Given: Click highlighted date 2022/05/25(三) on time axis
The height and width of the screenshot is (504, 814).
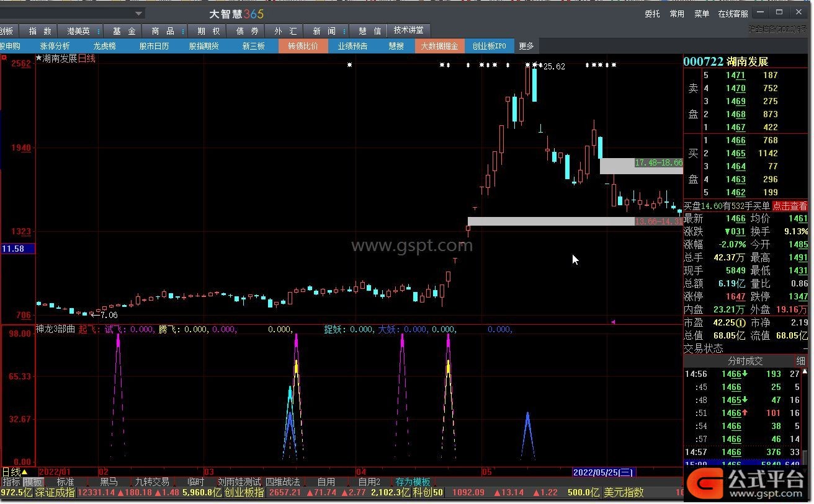Looking at the screenshot, I should (603, 472).
